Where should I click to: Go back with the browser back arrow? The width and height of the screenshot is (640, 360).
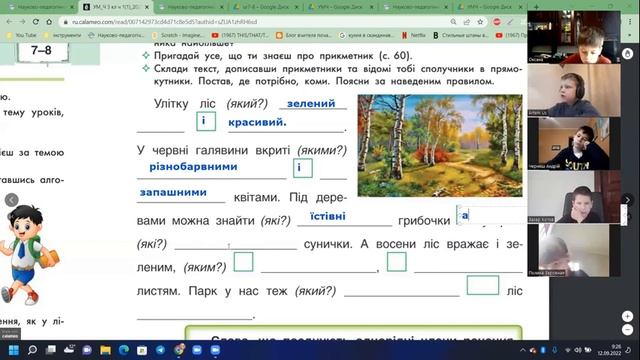(x=9, y=22)
